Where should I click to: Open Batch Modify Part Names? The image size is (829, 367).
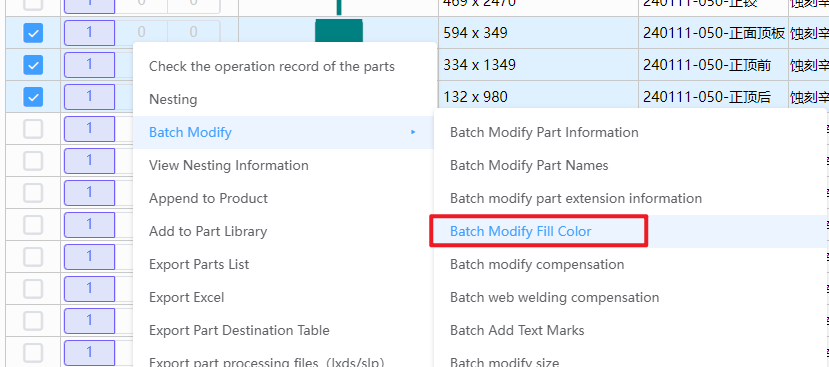coord(529,166)
